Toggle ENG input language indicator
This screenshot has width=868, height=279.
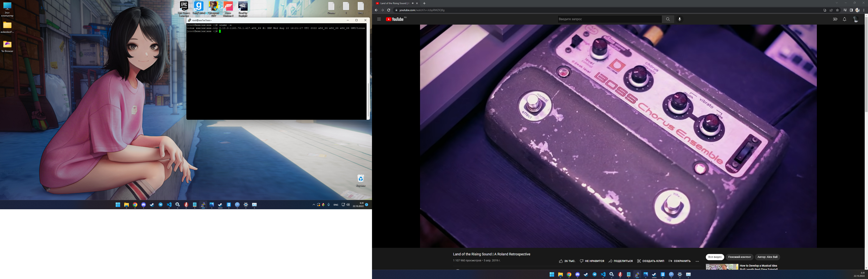pos(336,205)
